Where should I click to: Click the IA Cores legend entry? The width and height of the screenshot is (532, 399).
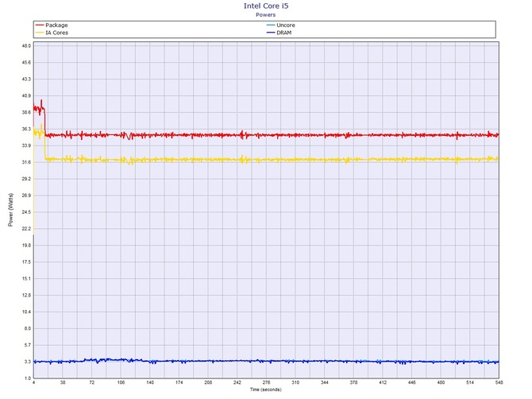click(52, 33)
